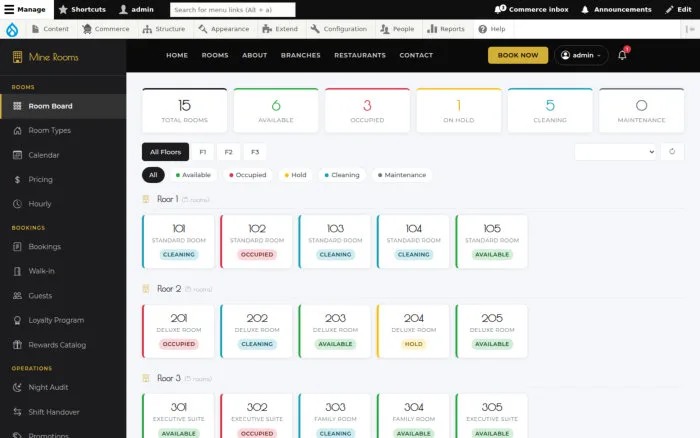700x438 pixels.
Task: Open the Extend admin menu
Action: point(280,29)
